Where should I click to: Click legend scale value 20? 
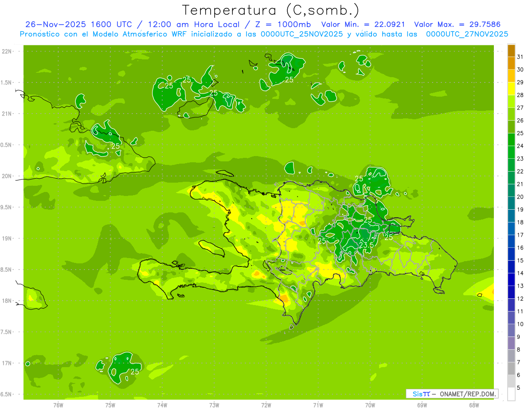[520, 197]
